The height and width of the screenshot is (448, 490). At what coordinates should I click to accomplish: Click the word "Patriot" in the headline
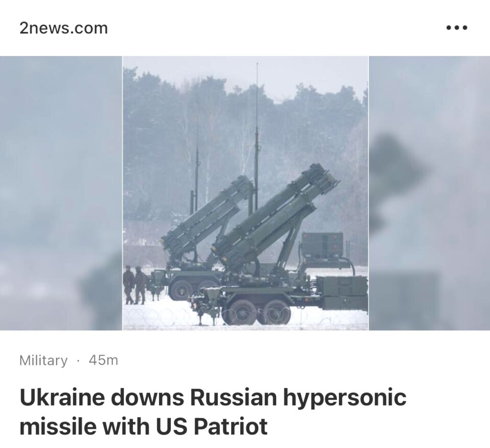point(231,426)
